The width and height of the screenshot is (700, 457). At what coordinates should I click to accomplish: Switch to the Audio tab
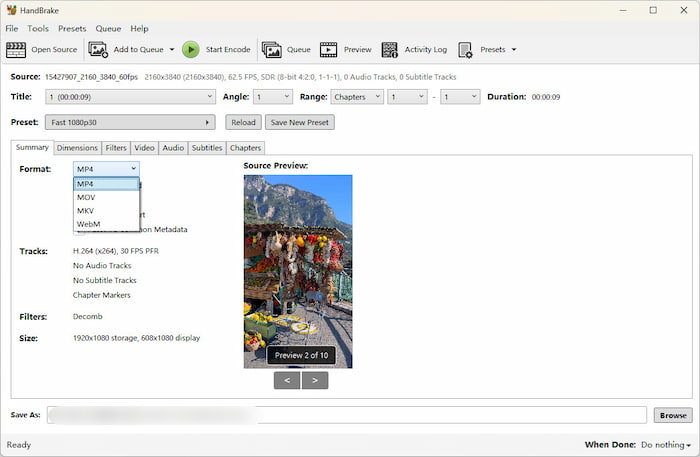(173, 148)
